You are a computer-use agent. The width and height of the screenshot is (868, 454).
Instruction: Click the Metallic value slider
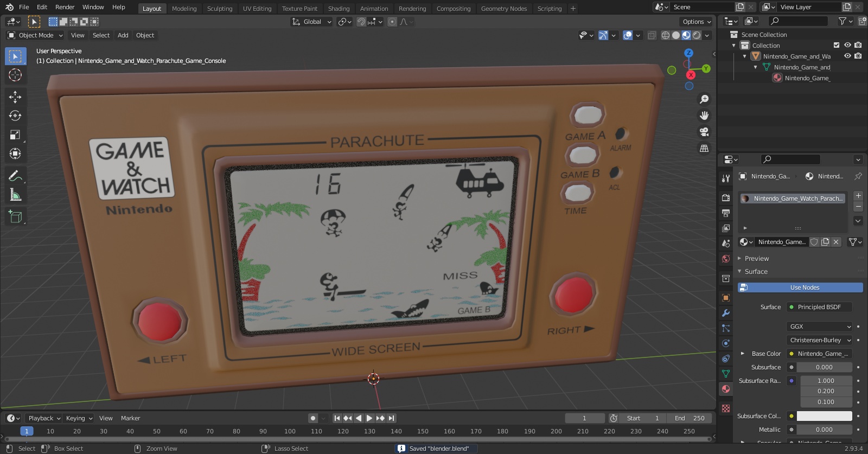click(x=825, y=430)
